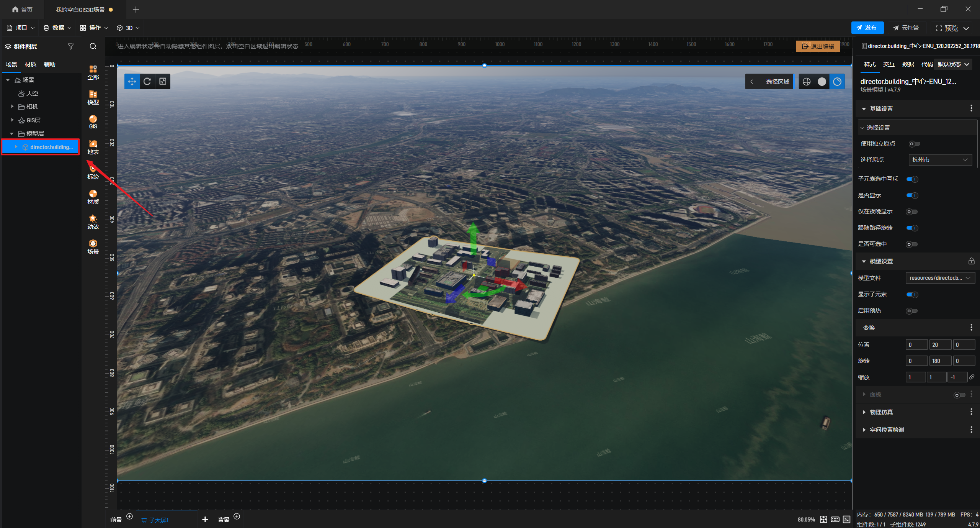Screen dimensions: 980x528
Task: Select the scale tool in viewport
Action: pos(163,82)
